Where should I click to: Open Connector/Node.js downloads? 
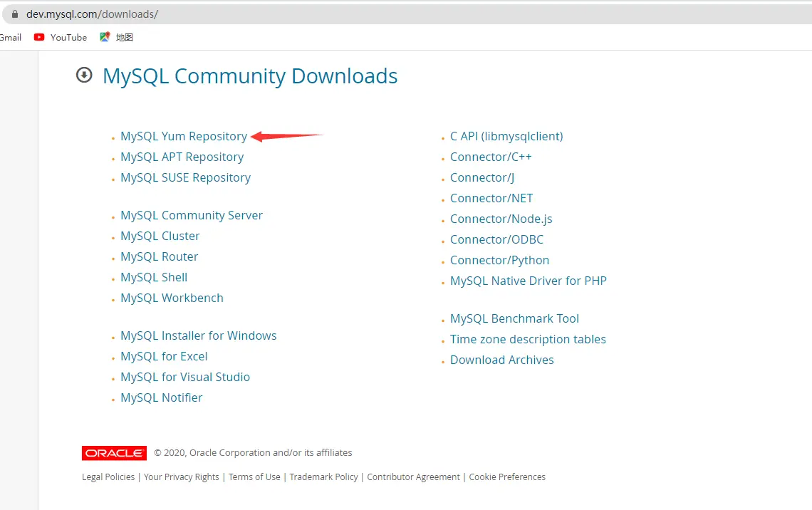[501, 219]
